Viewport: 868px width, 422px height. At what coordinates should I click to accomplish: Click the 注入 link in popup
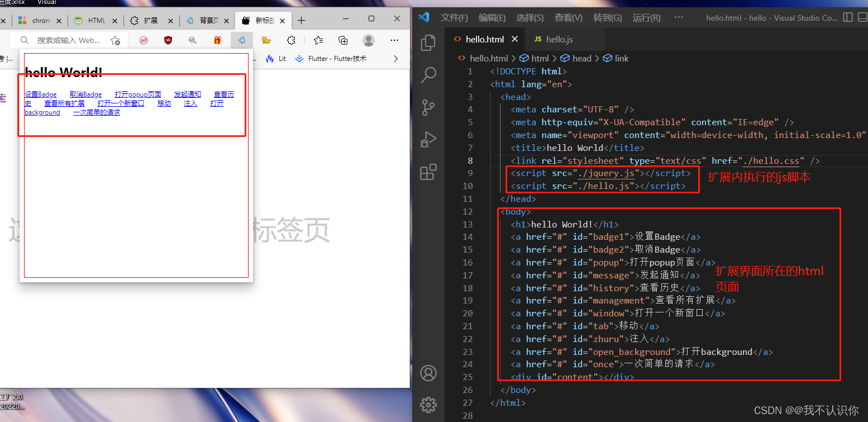click(190, 103)
